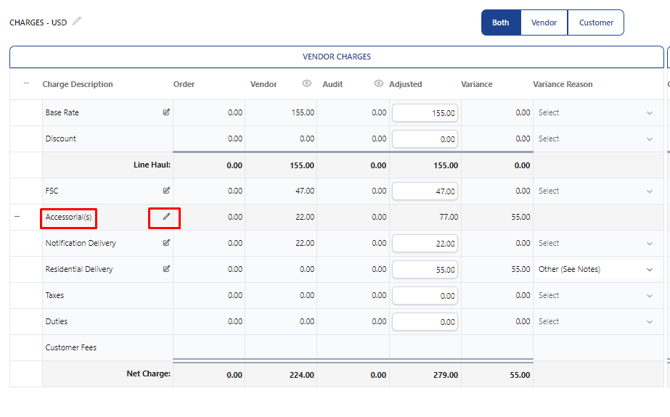Click the edit icon on FSC row
Screen dimensions: 670x417
(x=166, y=191)
